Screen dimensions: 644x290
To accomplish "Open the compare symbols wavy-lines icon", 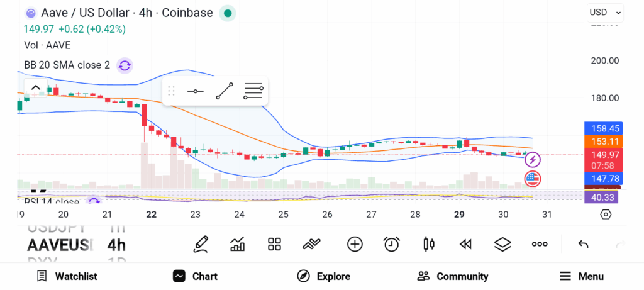I will 311,245.
